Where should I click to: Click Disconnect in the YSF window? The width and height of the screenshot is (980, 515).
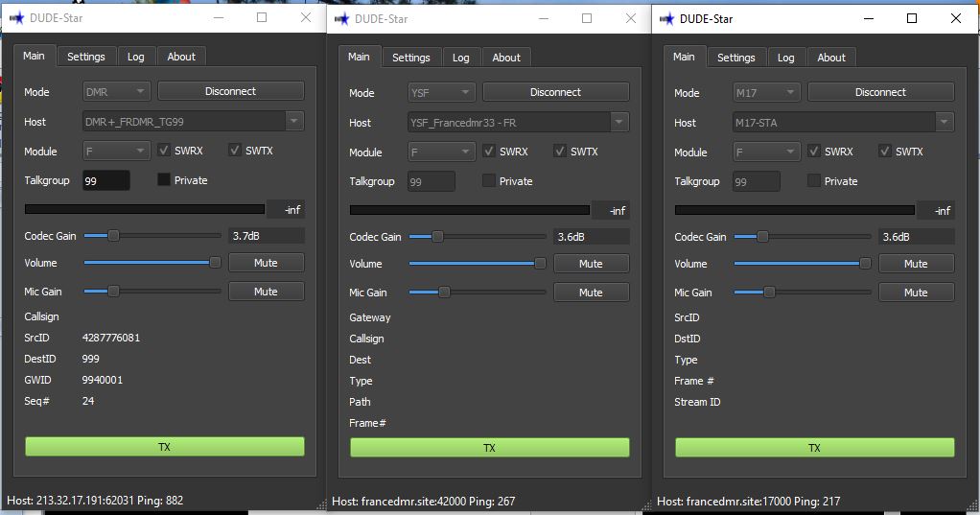coord(555,92)
